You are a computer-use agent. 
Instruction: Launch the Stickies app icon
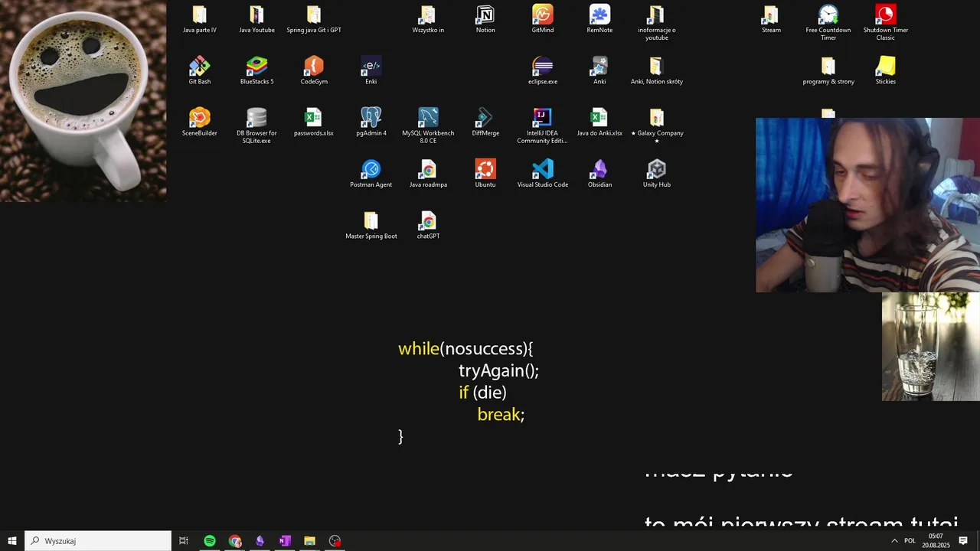tap(886, 71)
